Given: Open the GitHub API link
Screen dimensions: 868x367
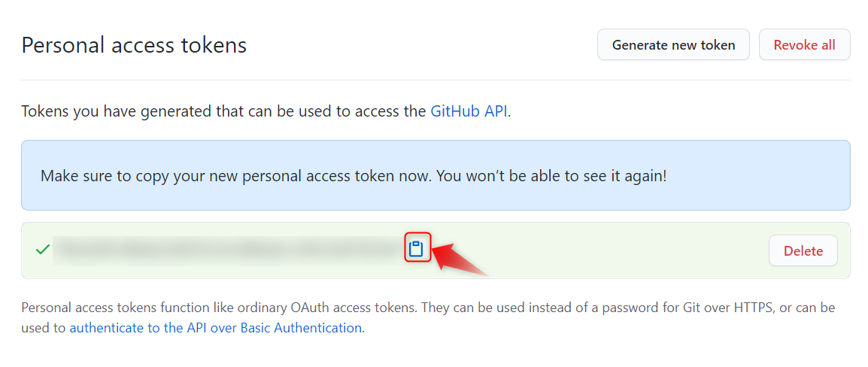Looking at the screenshot, I should pyautogui.click(x=469, y=111).
